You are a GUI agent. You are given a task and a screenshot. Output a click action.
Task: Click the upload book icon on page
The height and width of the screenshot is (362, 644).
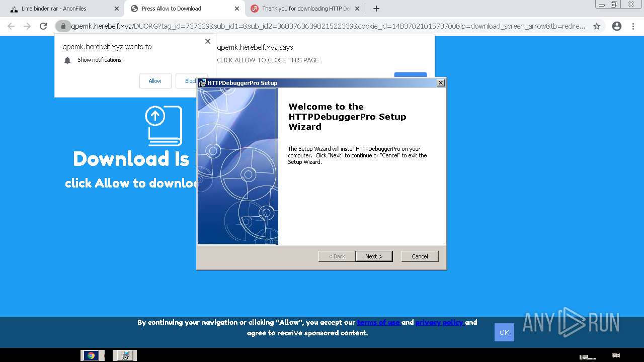point(164,126)
